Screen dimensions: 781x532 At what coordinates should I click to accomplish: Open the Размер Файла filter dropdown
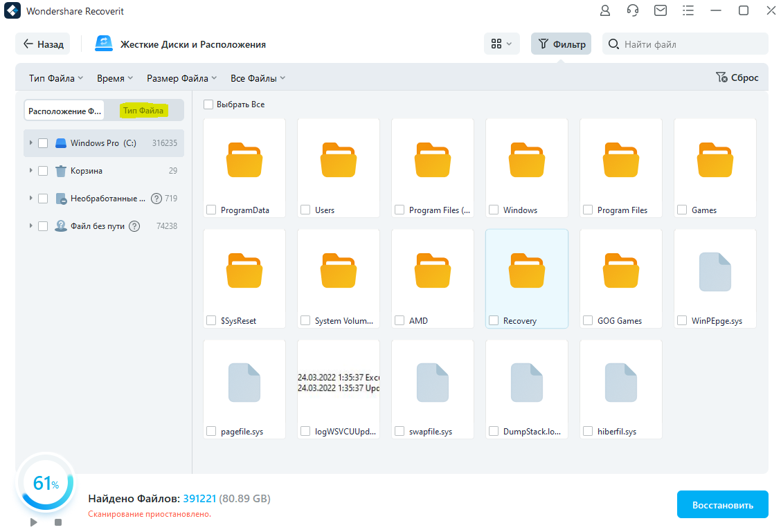182,78
